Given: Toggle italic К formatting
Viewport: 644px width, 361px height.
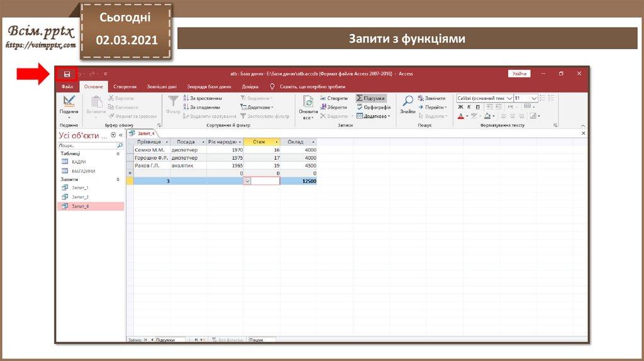Looking at the screenshot, I should (469, 107).
